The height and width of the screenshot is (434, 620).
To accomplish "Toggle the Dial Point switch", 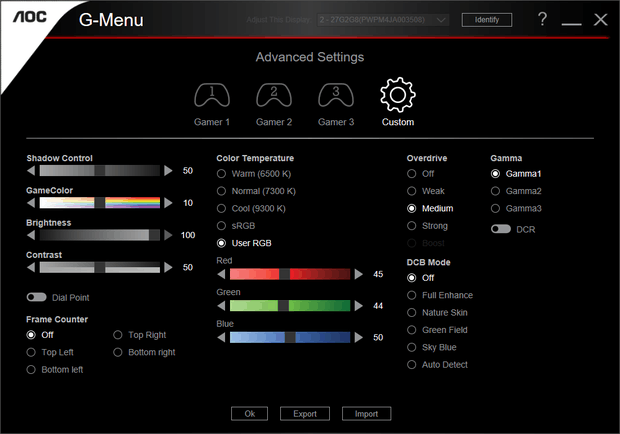I will point(36,297).
